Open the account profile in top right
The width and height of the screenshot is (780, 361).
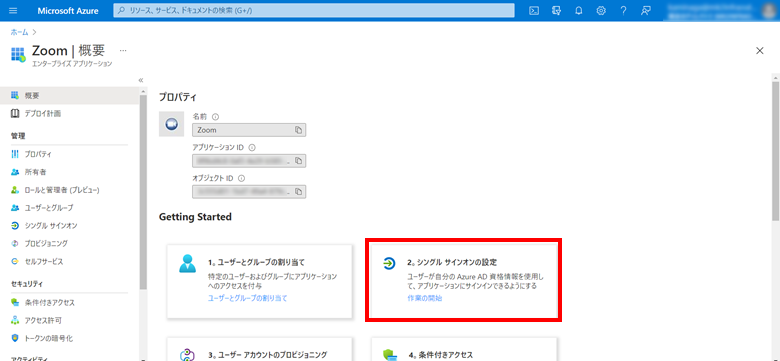(721, 10)
